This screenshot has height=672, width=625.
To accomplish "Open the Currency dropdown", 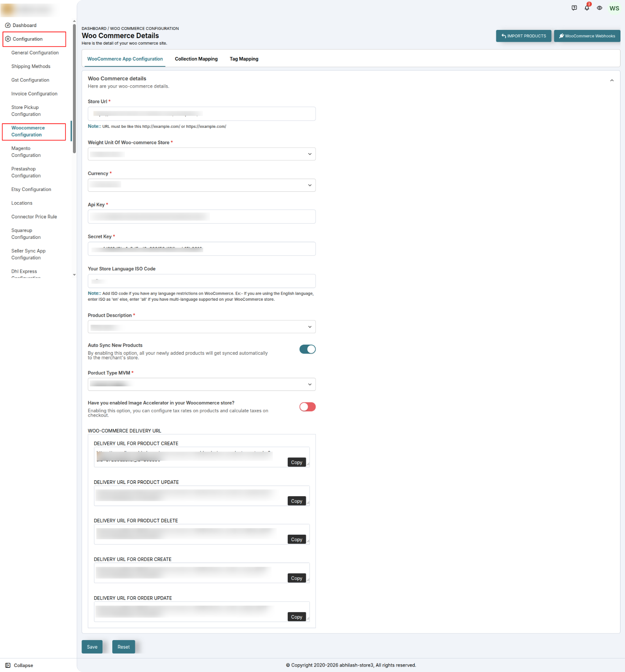I will click(202, 185).
